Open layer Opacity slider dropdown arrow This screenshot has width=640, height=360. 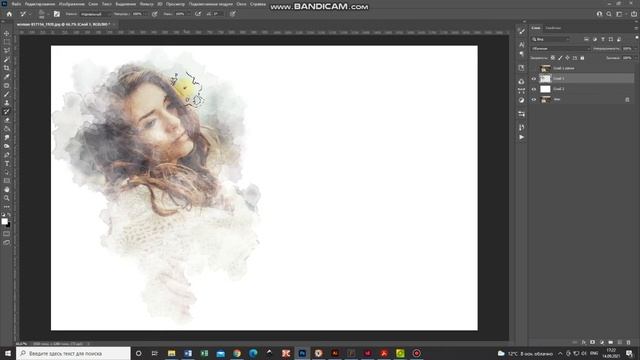coord(635,49)
